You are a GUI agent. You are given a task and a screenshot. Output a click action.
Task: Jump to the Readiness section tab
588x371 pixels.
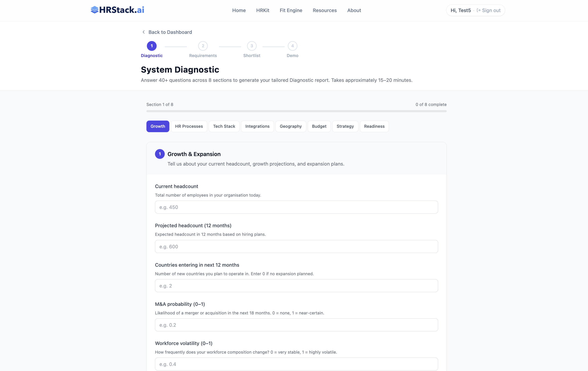tap(374, 126)
